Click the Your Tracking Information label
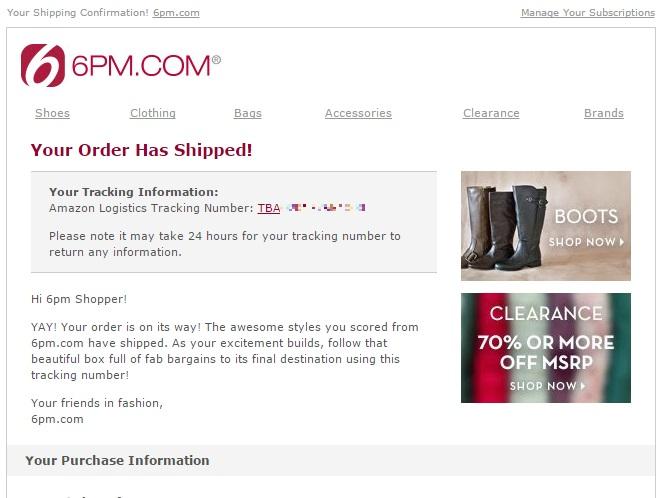This screenshot has height=498, width=658. 133,192
